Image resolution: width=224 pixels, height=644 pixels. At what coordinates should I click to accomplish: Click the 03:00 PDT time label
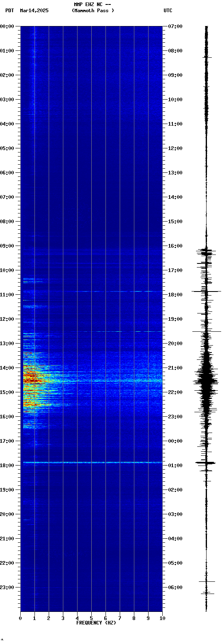point(7,100)
